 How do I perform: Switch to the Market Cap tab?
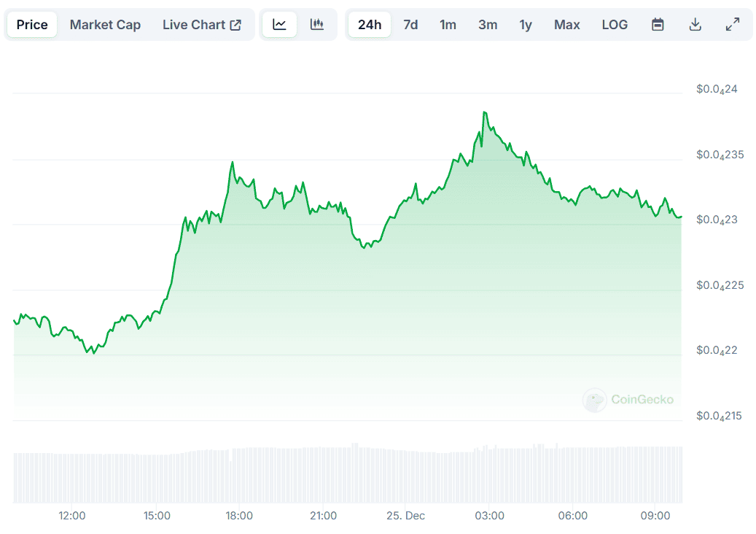(105, 25)
